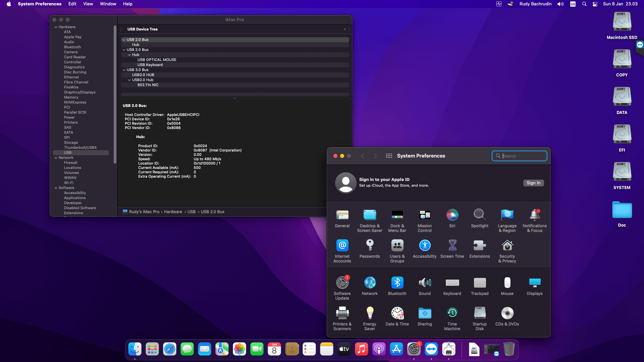Open Control Center from the menu bar

(595, 4)
